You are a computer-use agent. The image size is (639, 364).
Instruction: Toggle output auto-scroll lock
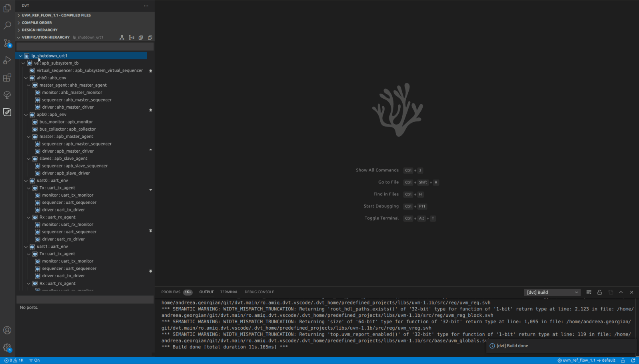point(599,292)
